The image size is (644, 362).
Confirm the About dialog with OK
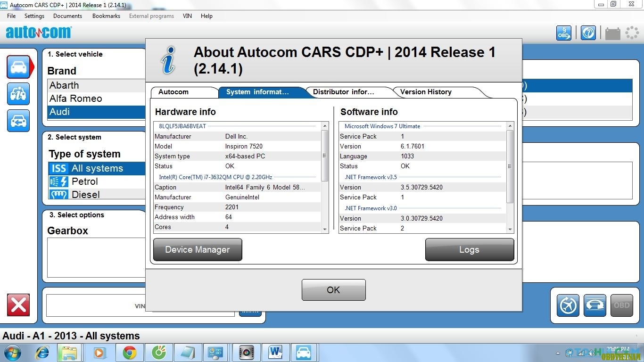click(x=333, y=290)
